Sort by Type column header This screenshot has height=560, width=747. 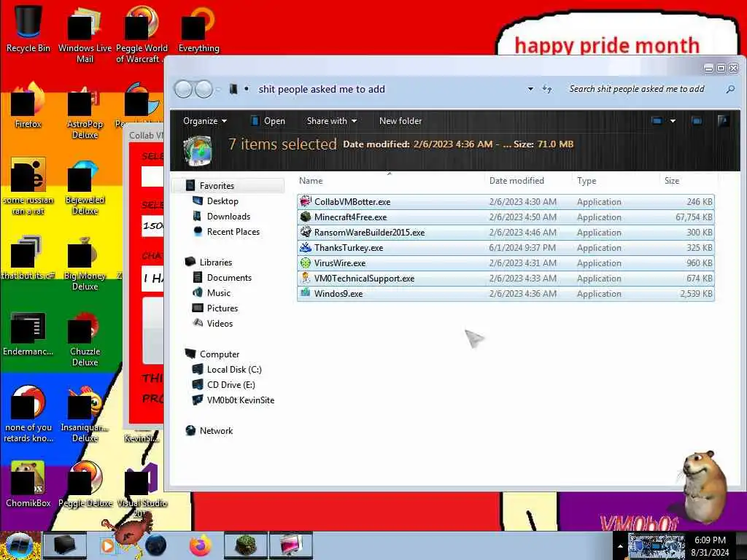614,181
